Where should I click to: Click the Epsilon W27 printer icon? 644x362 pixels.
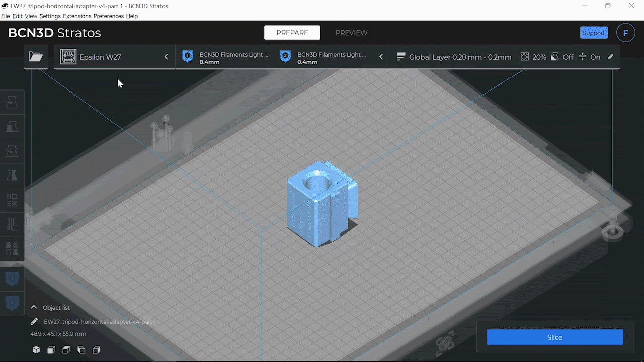click(68, 57)
